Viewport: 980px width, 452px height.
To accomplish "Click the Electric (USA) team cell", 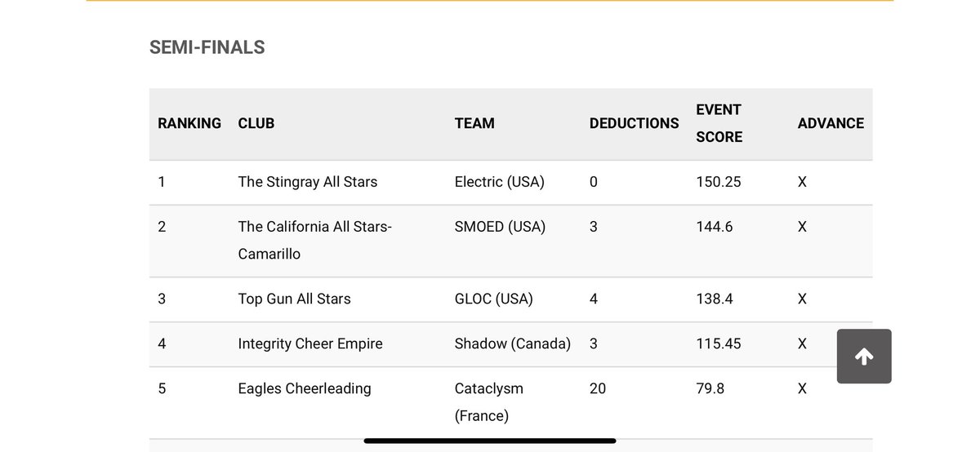I will tap(499, 182).
